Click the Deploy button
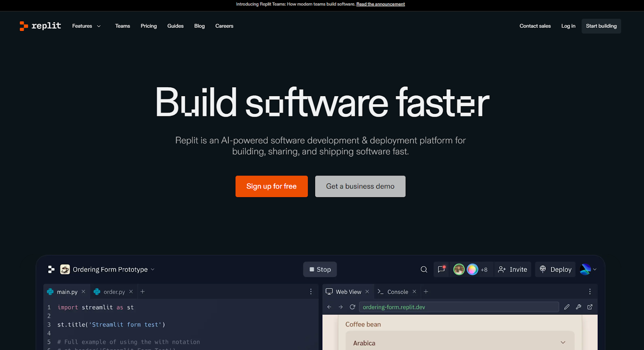Viewport: 644px width, 350px height. (x=555, y=270)
